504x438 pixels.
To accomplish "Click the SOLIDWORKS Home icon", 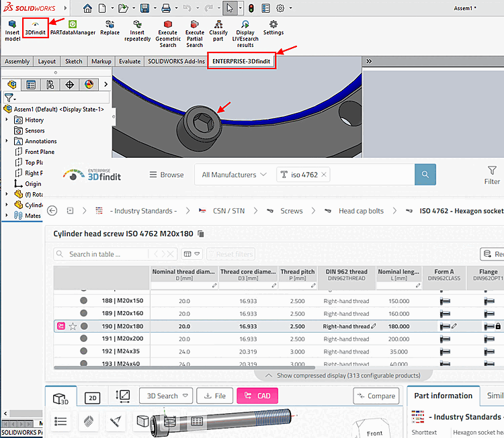I will [87, 8].
